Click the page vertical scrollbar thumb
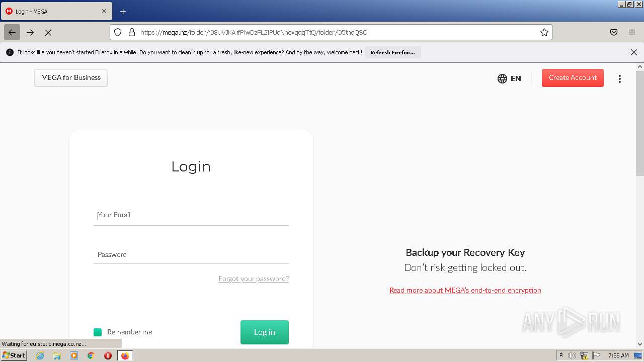Viewport: 644px width, 362px height. click(640, 123)
